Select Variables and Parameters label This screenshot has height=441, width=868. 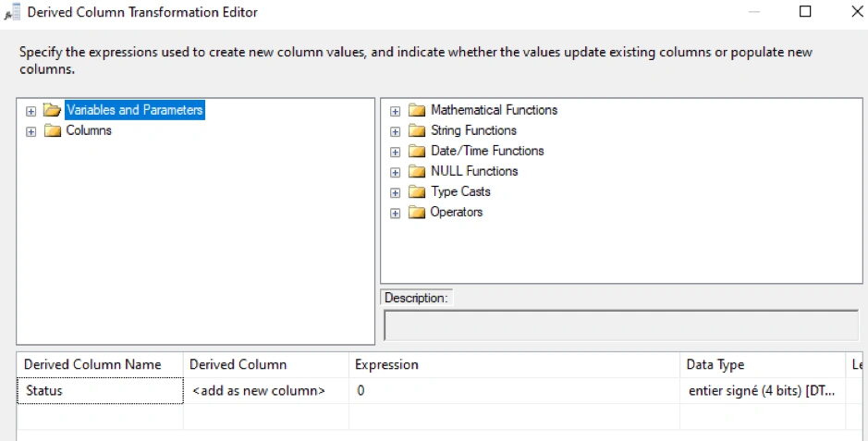coord(135,110)
